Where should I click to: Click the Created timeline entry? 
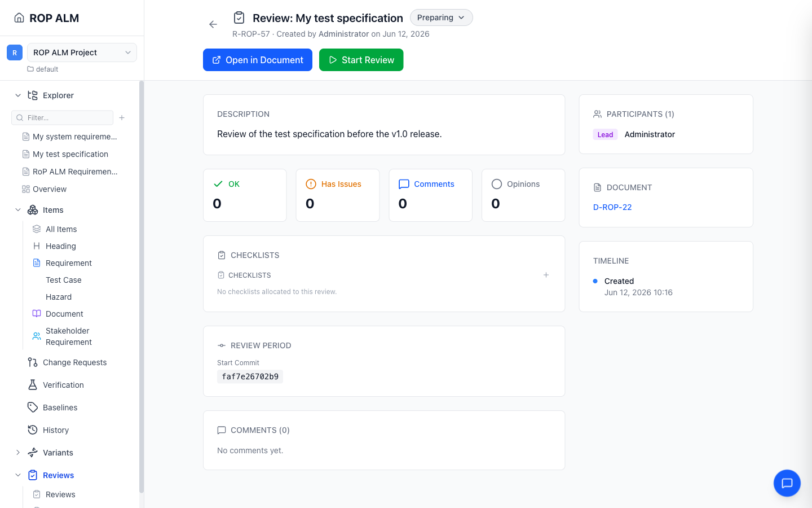pyautogui.click(x=619, y=281)
